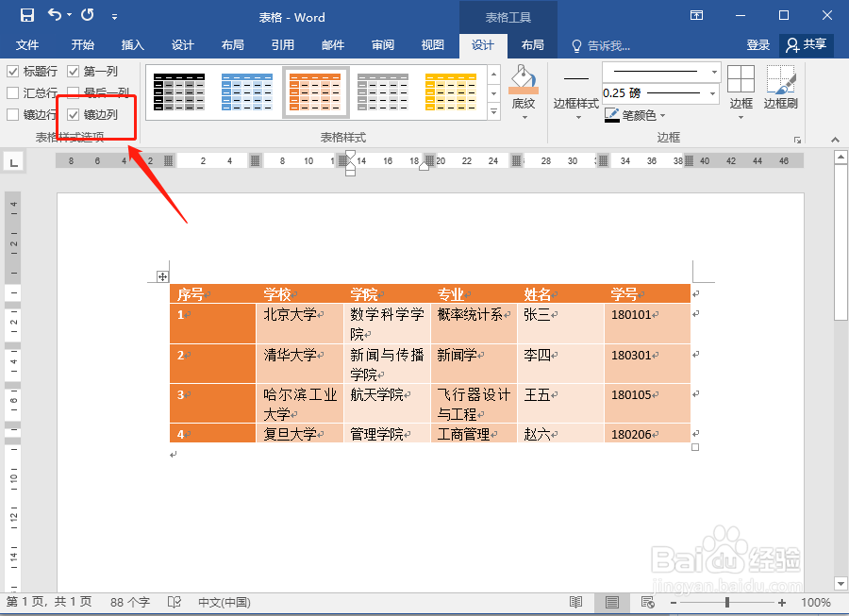Click the 88 个字 word count
This screenshot has height=616, width=849.
130,602
